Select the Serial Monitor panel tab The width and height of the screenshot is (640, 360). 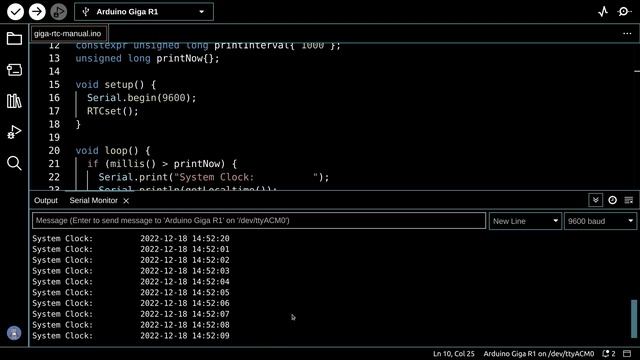[x=93, y=200]
